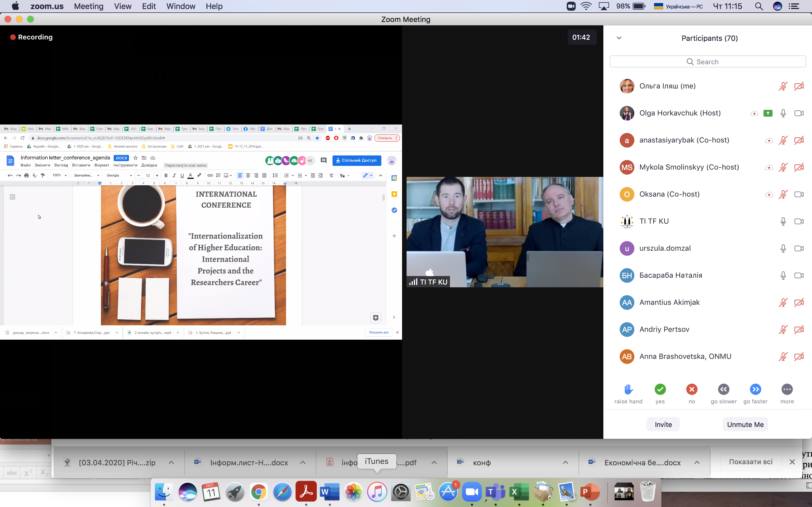
Task: Click the Unmute Me button
Action: 745,424
